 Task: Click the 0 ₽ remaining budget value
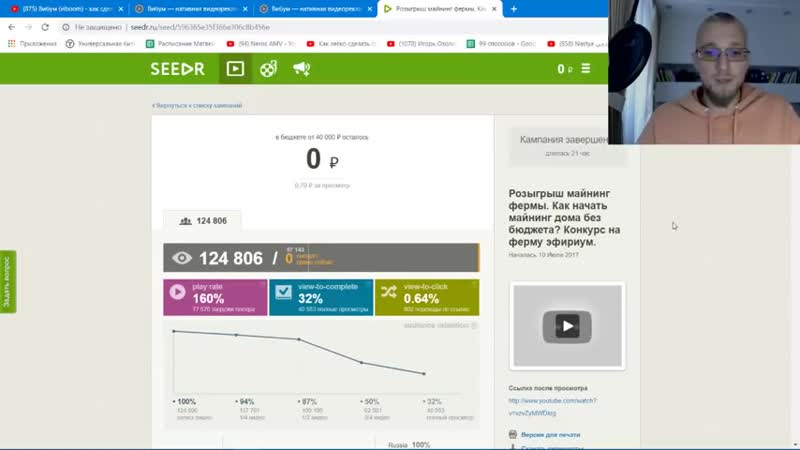pos(322,159)
